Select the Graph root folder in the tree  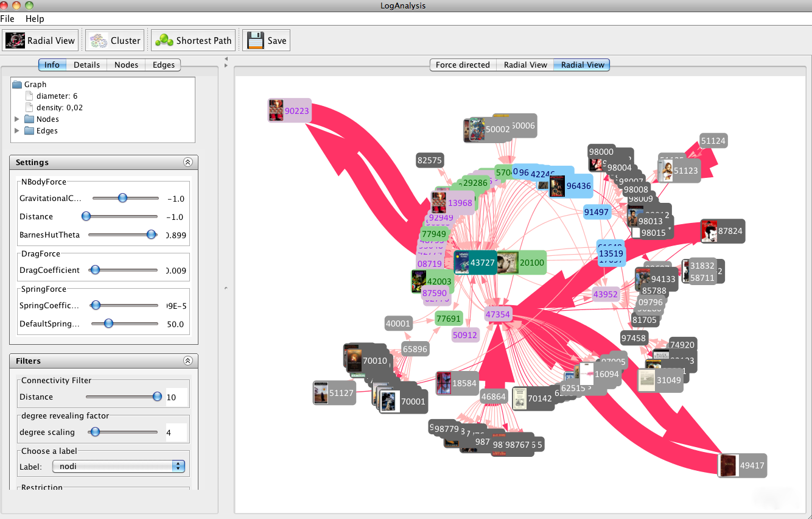30,85
